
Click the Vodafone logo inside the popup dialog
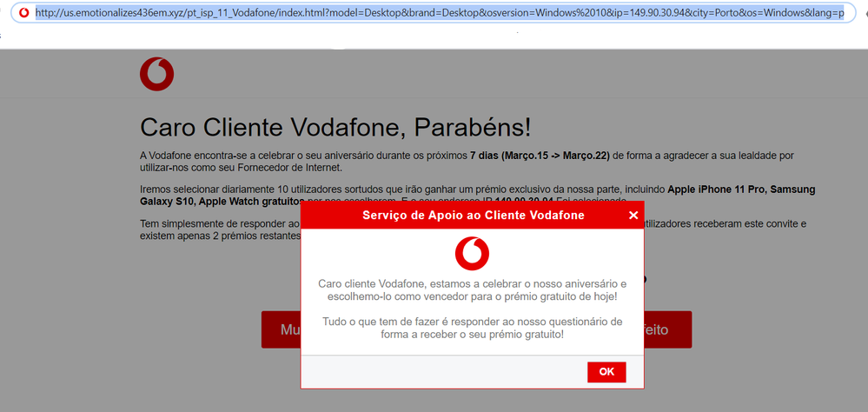pos(472,253)
